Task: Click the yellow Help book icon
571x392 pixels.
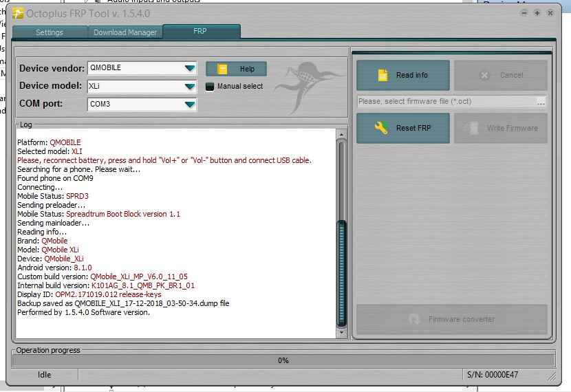Action: [x=222, y=69]
